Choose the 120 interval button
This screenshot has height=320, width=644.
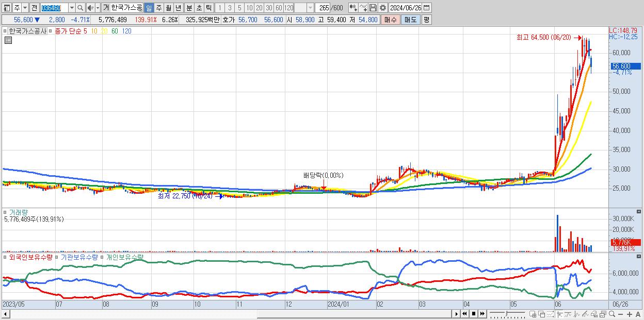[x=288, y=8]
